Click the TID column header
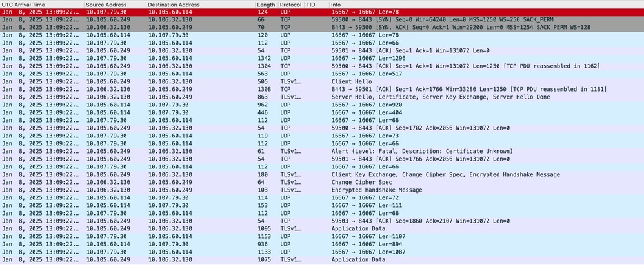644x271 pixels. [x=317, y=5]
